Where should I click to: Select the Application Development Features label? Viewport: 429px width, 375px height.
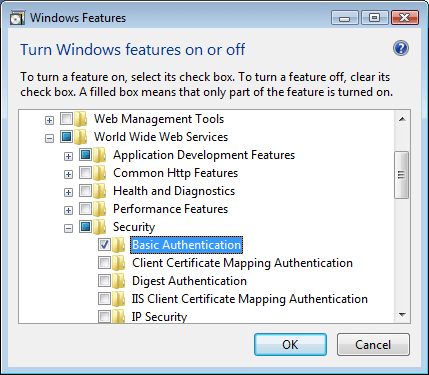204,155
